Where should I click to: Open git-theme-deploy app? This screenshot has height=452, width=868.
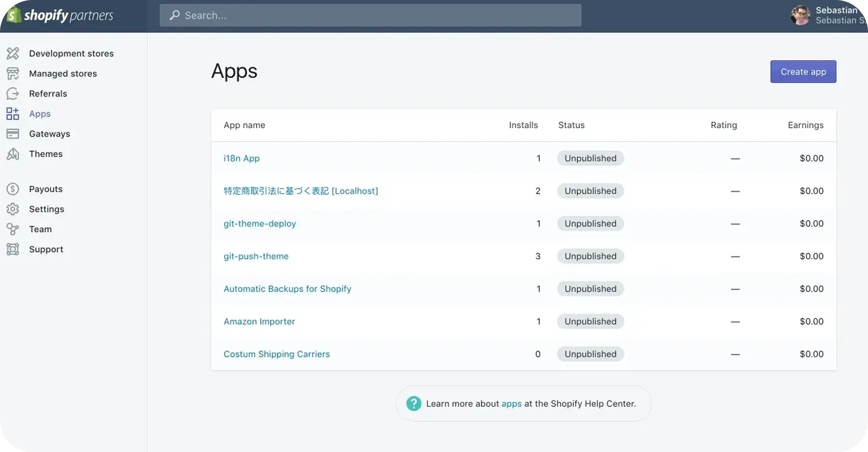[x=259, y=224]
